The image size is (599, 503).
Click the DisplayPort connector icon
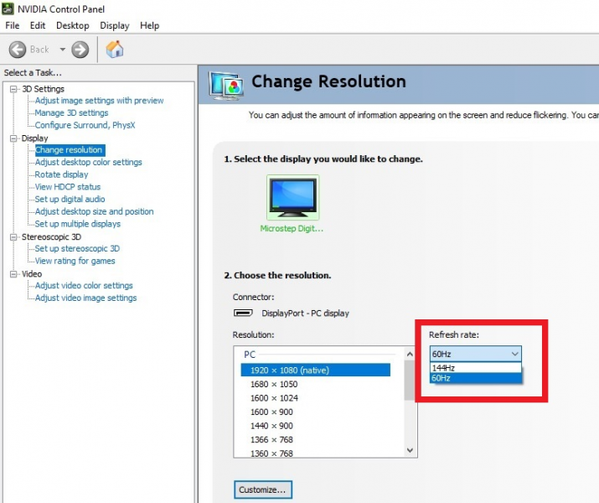[243, 313]
